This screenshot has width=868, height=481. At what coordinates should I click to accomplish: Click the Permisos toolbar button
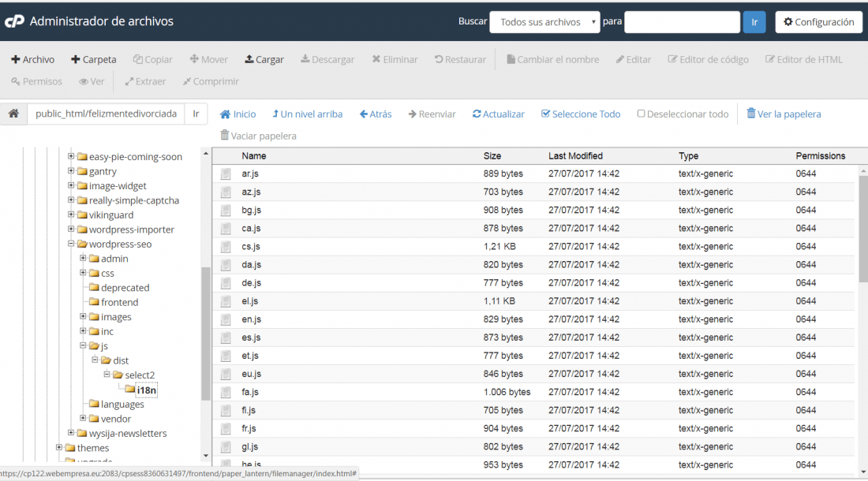pos(36,81)
